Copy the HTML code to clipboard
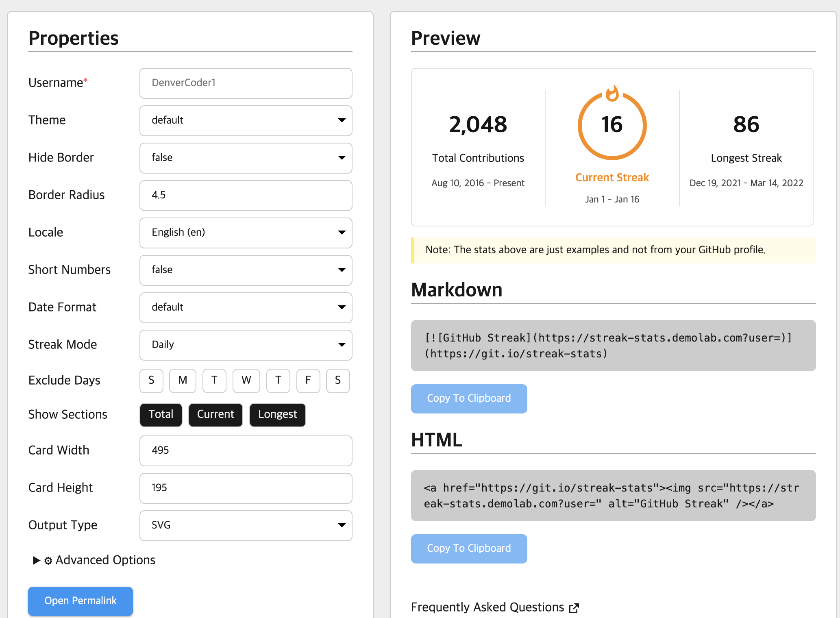 (469, 548)
